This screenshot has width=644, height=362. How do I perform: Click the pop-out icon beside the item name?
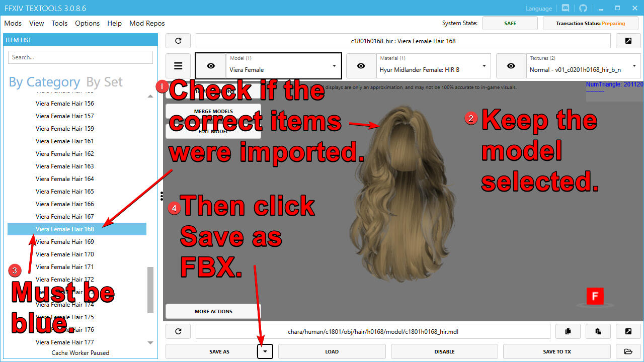pos(628,41)
